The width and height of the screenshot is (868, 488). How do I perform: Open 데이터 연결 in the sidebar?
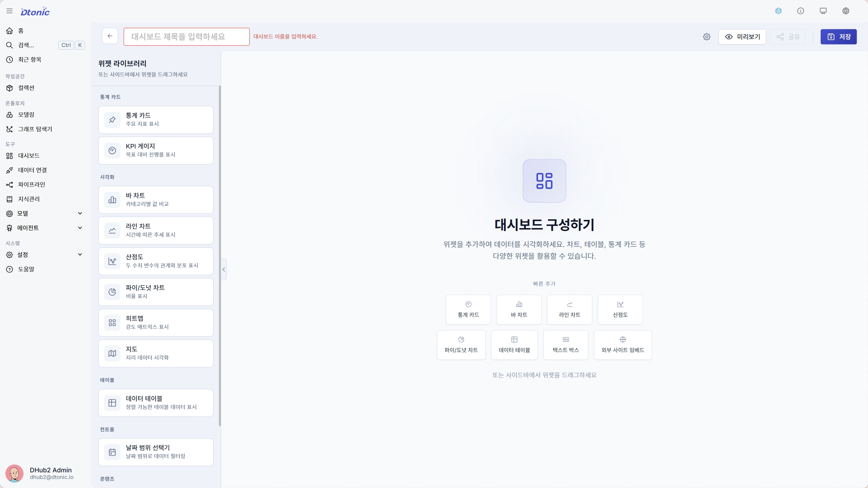click(x=45, y=170)
